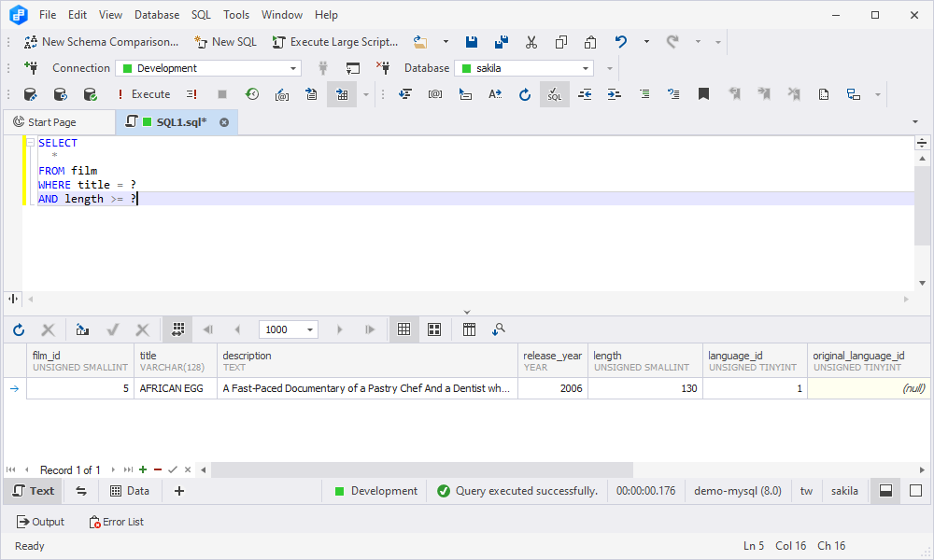This screenshot has height=560, width=934.
Task: Click the swap views arrows button
Action: pyautogui.click(x=81, y=491)
